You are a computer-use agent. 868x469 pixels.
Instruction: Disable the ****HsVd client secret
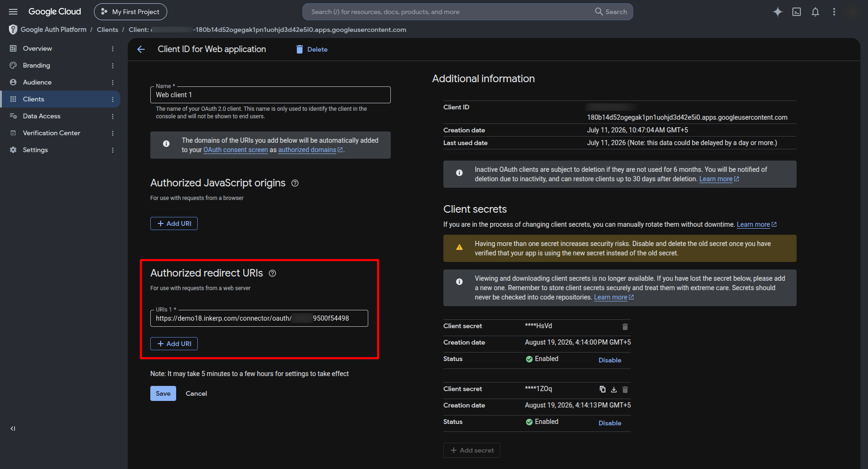click(610, 360)
